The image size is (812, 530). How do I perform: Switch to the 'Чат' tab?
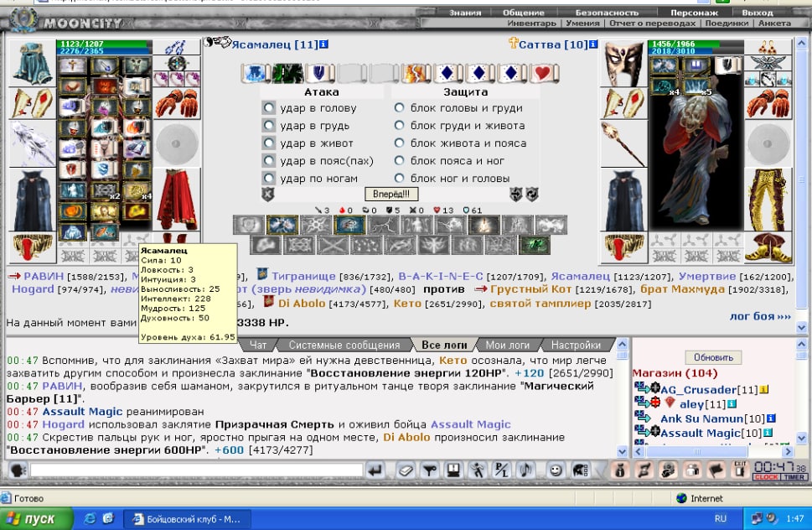pos(258,345)
